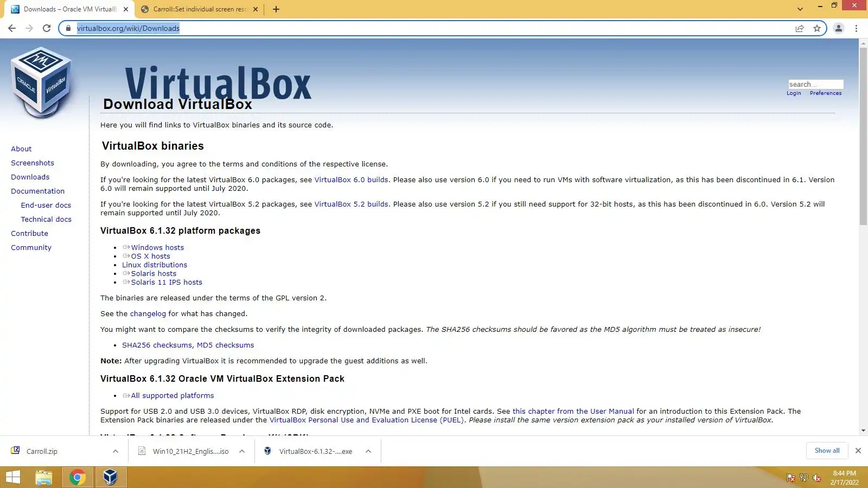Go back to the previous page
Viewport: 868px width, 488px height.
12,28
